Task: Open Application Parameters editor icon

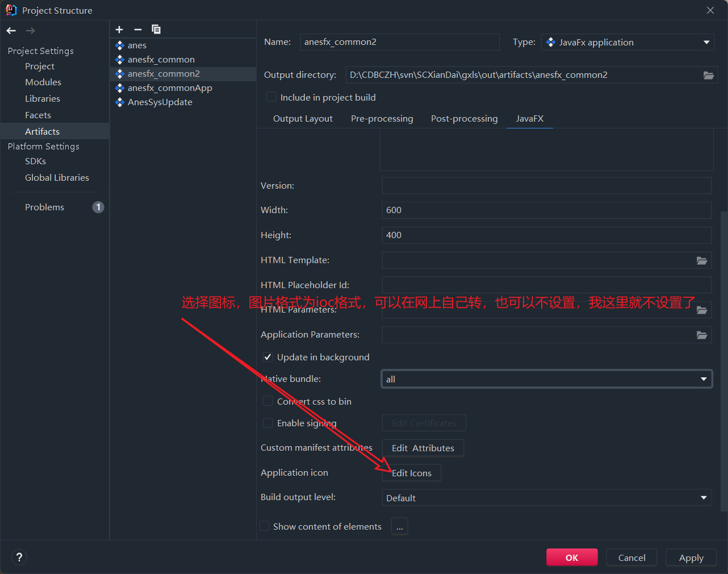Action: tap(702, 335)
